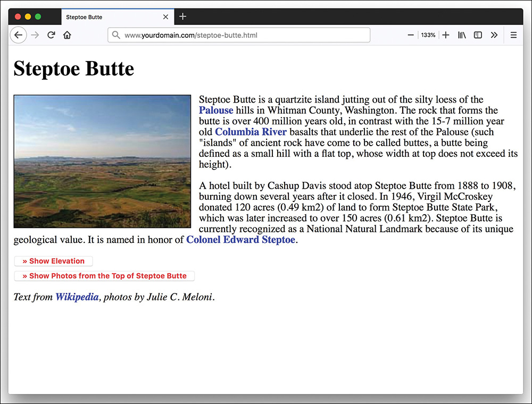The height and width of the screenshot is (404, 532).
Task: Expand the toolbar overflow chevron
Action: [x=494, y=35]
